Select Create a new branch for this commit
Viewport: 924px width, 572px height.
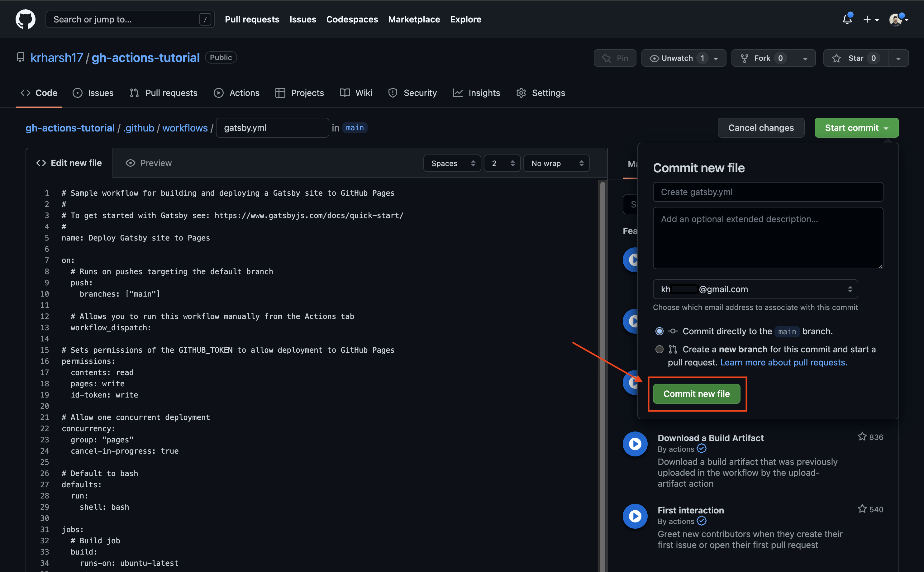coord(659,349)
